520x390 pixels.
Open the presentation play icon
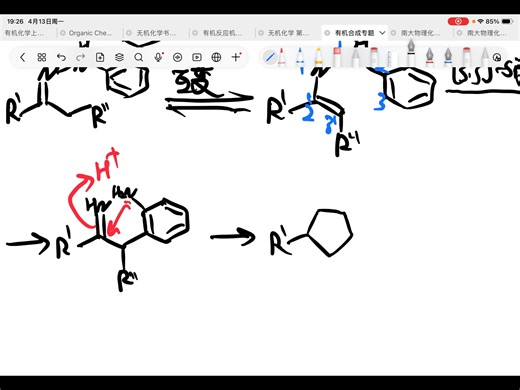click(197, 57)
